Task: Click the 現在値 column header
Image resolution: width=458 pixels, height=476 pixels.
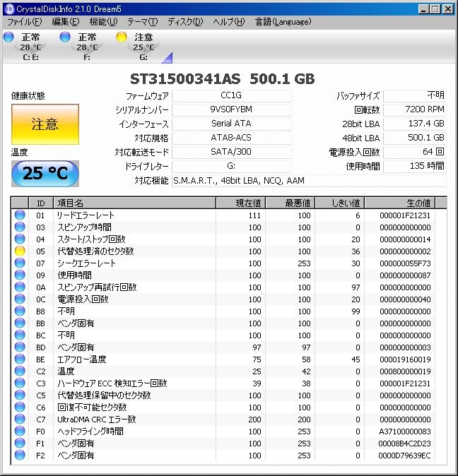Action: pyautogui.click(x=241, y=203)
